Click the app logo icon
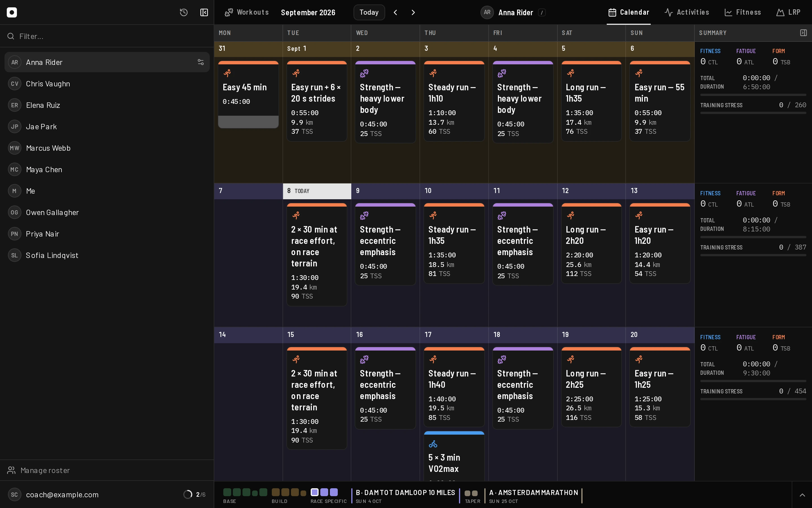Viewport: 812px width, 508px height. coord(12,12)
